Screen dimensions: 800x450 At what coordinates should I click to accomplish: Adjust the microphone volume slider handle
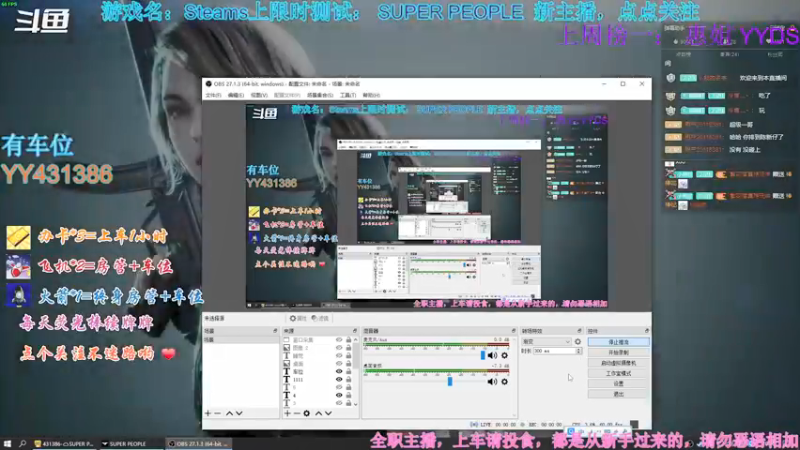coord(483,355)
